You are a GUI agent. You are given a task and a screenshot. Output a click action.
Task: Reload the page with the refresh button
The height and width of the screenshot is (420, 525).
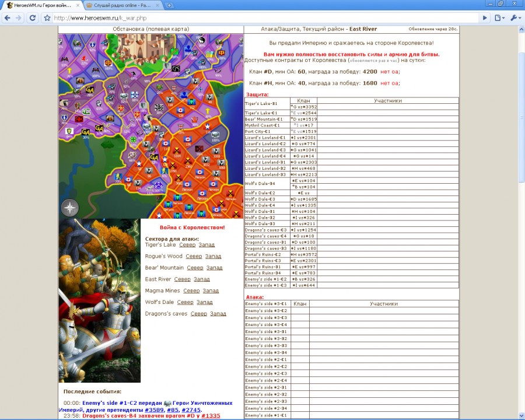coord(33,18)
